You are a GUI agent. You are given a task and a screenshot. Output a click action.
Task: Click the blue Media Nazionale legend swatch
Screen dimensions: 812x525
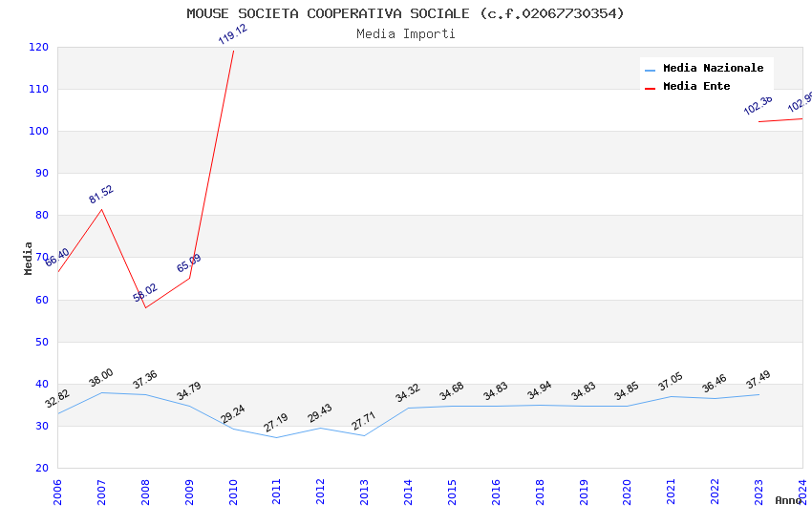tap(650, 70)
